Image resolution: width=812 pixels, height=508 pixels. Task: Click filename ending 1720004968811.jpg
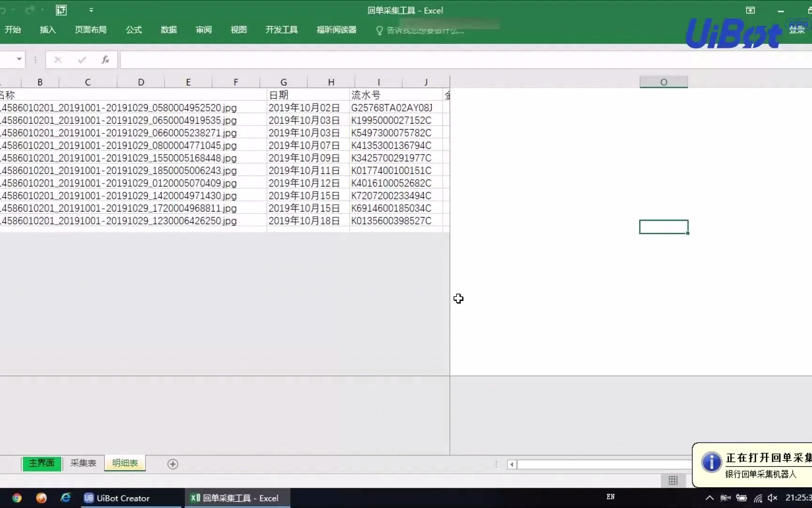tap(118, 208)
